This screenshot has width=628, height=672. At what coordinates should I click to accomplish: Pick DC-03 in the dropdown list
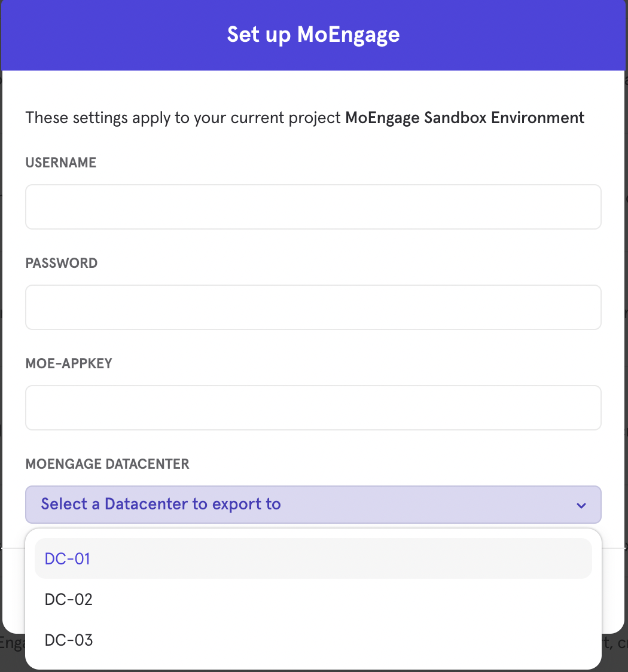coord(313,640)
